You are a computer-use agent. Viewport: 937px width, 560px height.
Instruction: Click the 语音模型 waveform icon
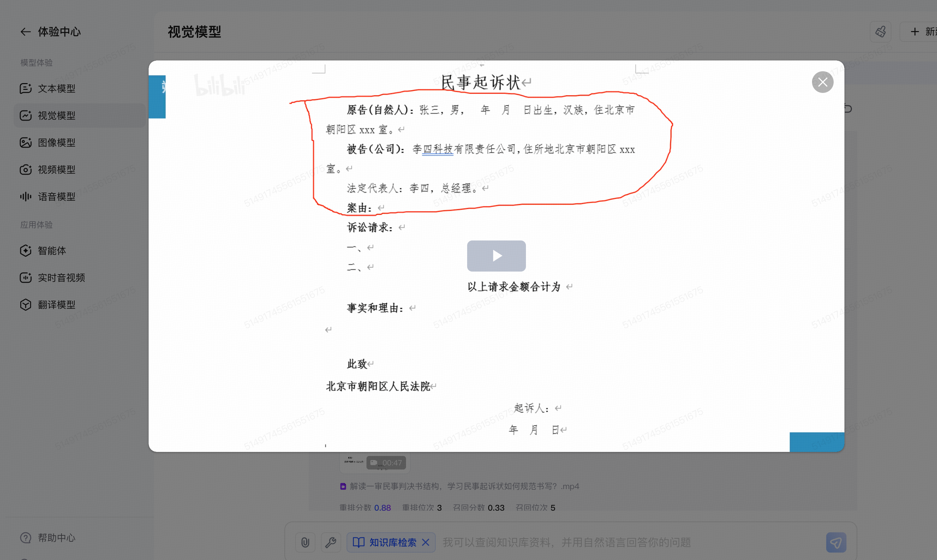tap(26, 197)
